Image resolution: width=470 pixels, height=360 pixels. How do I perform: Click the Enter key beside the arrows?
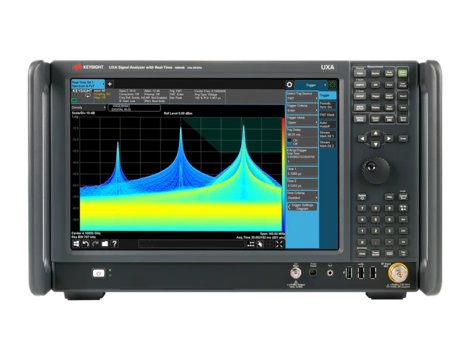pyautogui.click(x=403, y=138)
